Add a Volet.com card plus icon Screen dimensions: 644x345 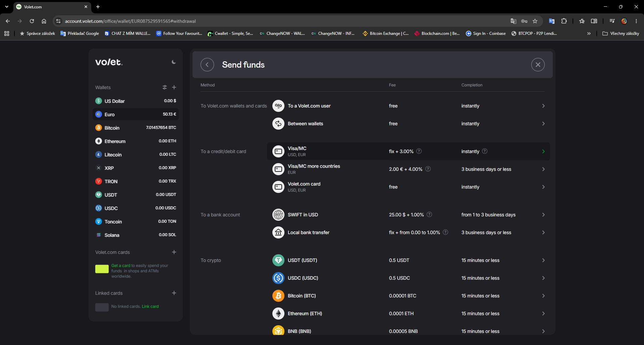[x=174, y=252]
